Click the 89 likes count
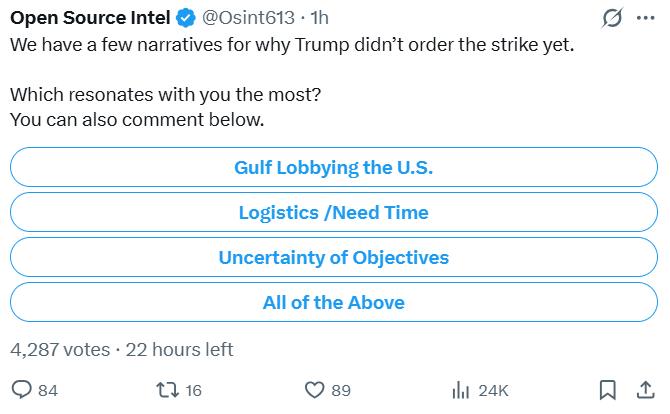This screenshot has height=414, width=670. 341,390
